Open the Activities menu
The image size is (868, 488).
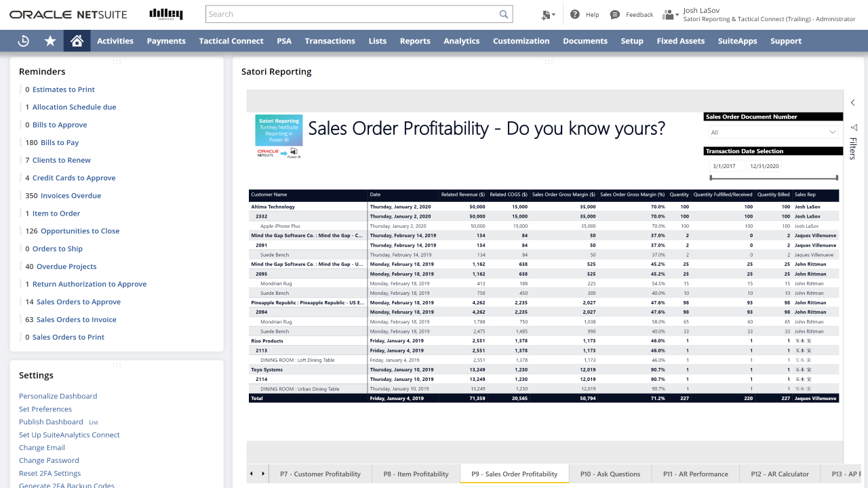115,41
